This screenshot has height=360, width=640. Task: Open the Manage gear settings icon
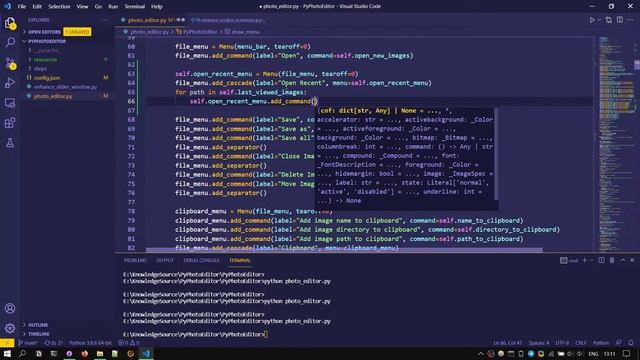[10, 328]
